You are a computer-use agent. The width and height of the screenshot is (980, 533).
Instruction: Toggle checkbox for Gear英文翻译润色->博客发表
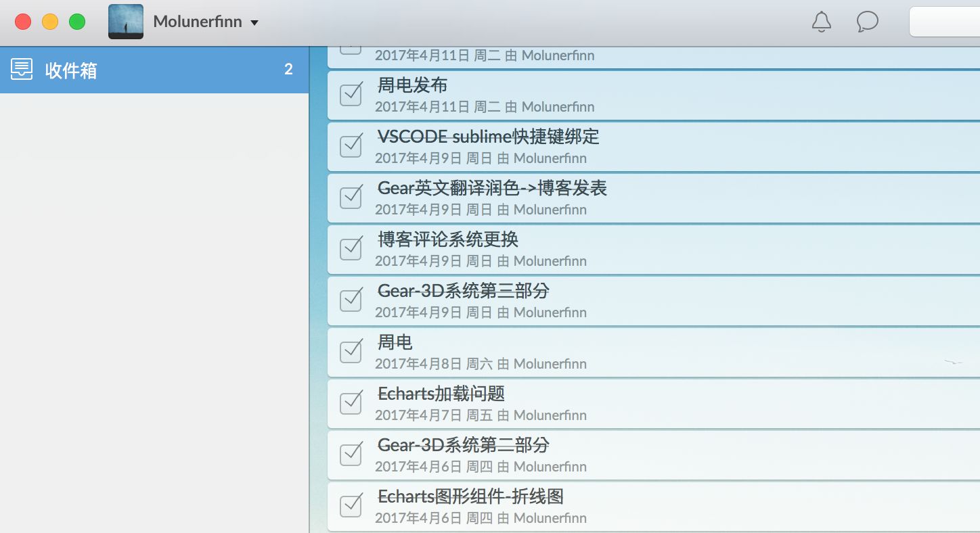click(351, 196)
